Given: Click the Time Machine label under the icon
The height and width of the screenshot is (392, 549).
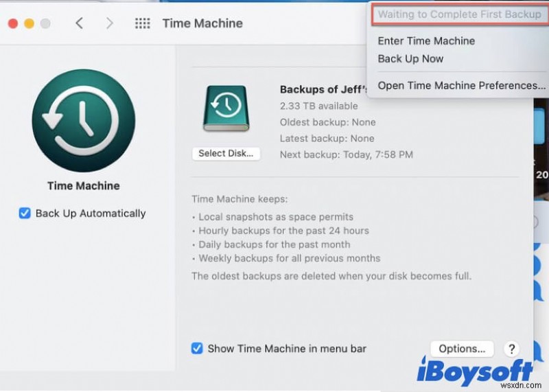Looking at the screenshot, I should 83,185.
